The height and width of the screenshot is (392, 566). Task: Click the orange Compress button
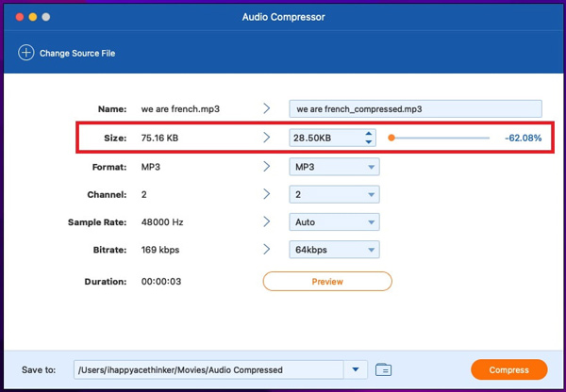tap(509, 369)
